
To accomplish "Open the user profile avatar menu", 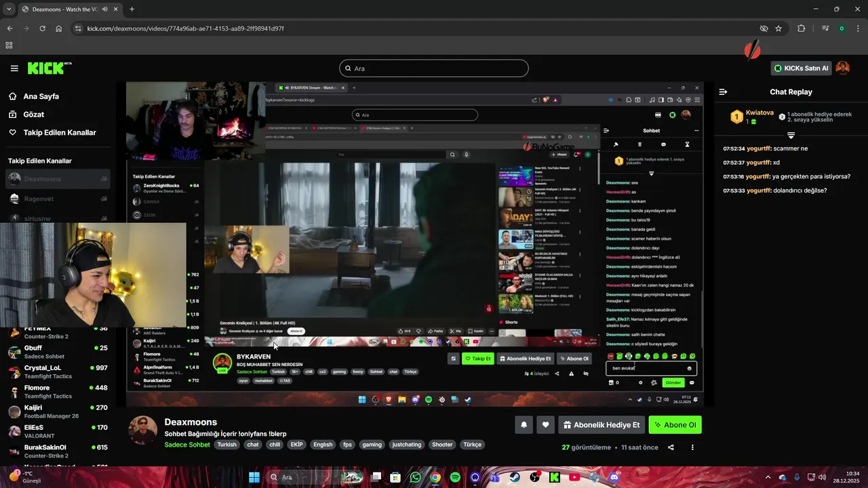I will coord(843,68).
